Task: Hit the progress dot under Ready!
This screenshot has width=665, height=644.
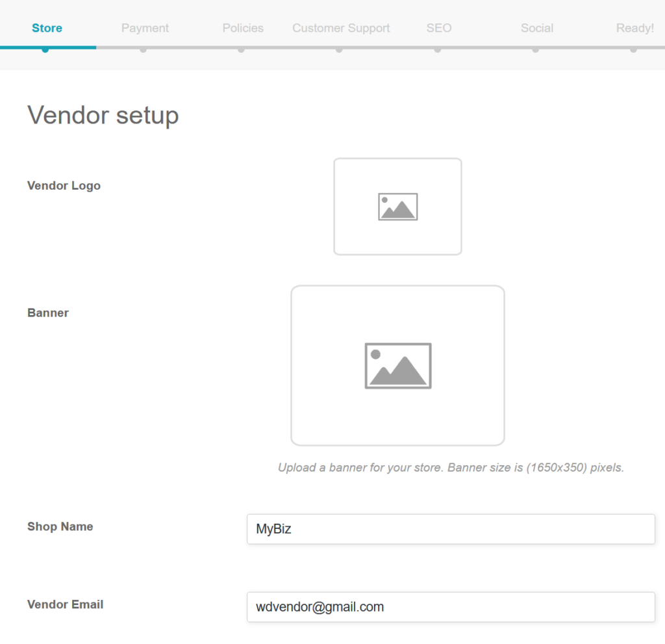Action: 633,49
